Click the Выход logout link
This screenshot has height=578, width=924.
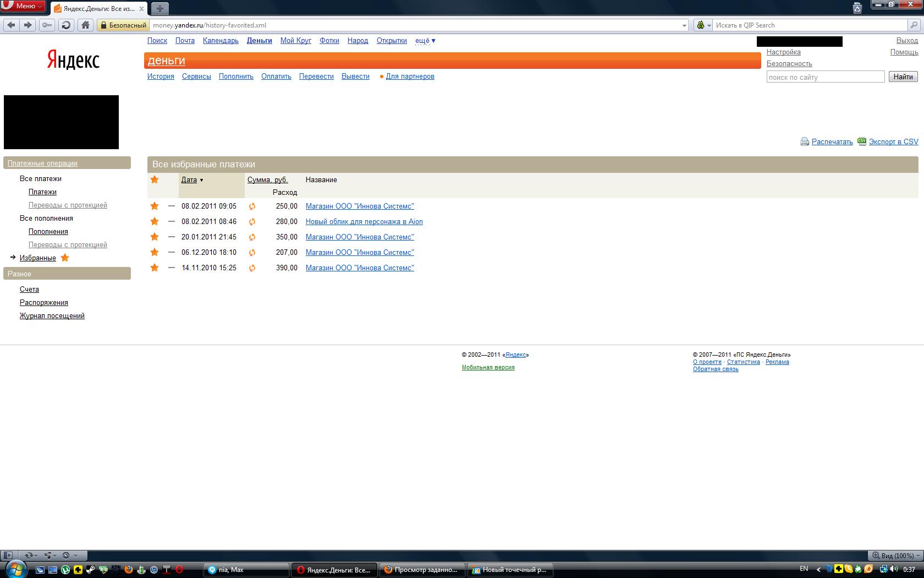click(x=907, y=41)
